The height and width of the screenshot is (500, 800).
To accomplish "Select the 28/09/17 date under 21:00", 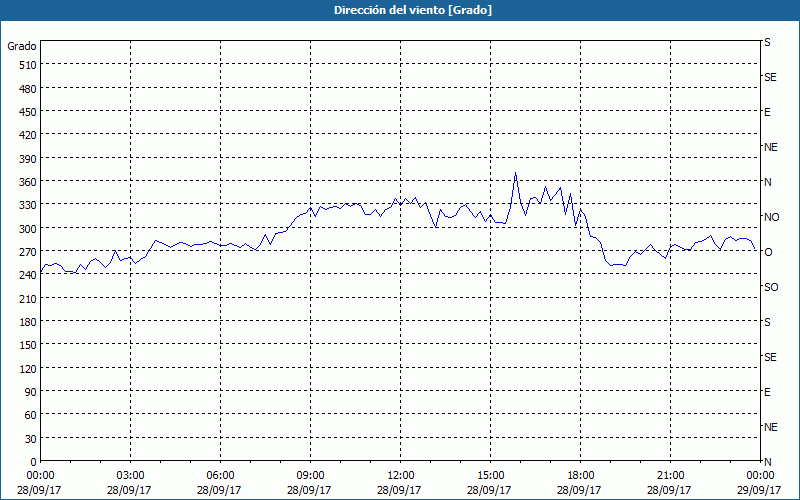I will 669,490.
